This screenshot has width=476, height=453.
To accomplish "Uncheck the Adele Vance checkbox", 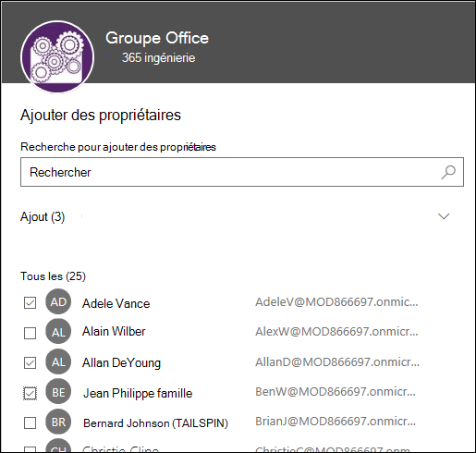I will [x=30, y=303].
